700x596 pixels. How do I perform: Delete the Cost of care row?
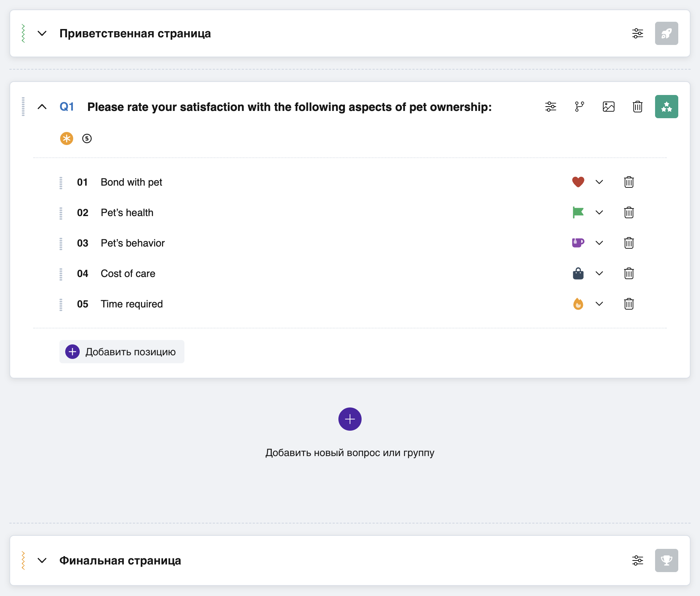(629, 273)
